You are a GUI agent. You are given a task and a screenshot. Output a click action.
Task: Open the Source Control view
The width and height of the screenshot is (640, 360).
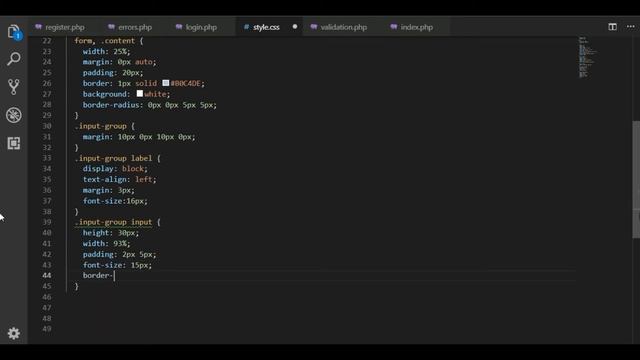13,87
